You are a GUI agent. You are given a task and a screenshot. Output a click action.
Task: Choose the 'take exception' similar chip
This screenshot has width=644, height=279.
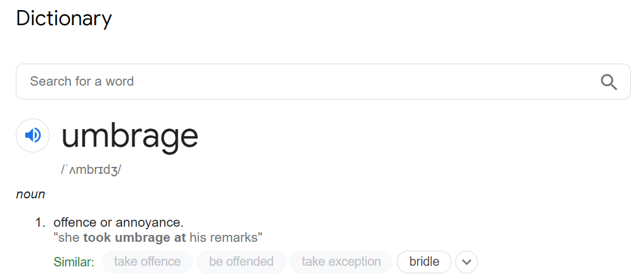[x=341, y=262]
